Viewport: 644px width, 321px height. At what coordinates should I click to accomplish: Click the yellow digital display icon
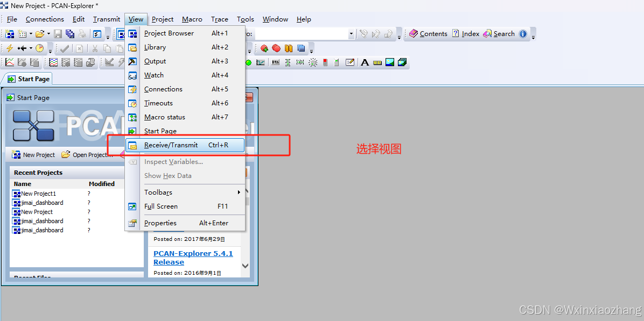click(x=377, y=62)
